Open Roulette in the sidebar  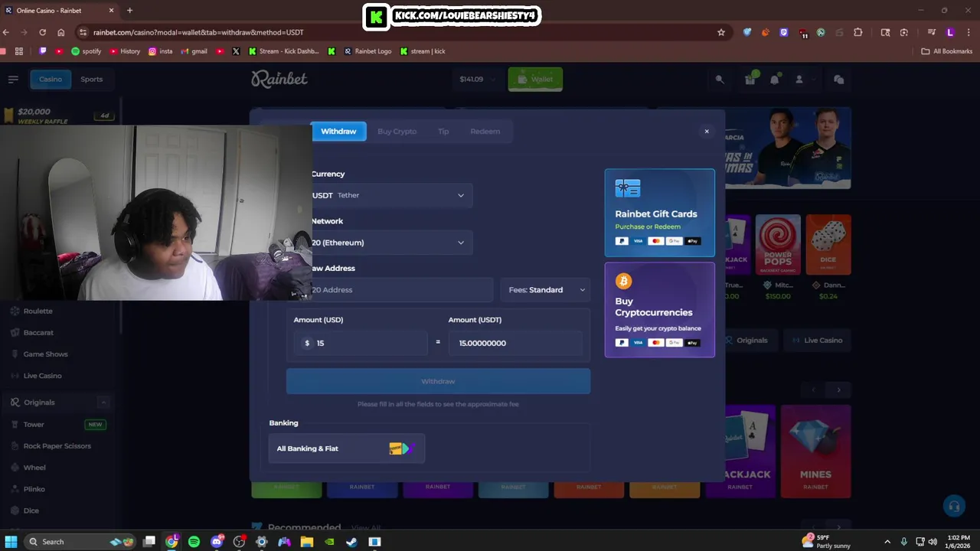tap(38, 311)
